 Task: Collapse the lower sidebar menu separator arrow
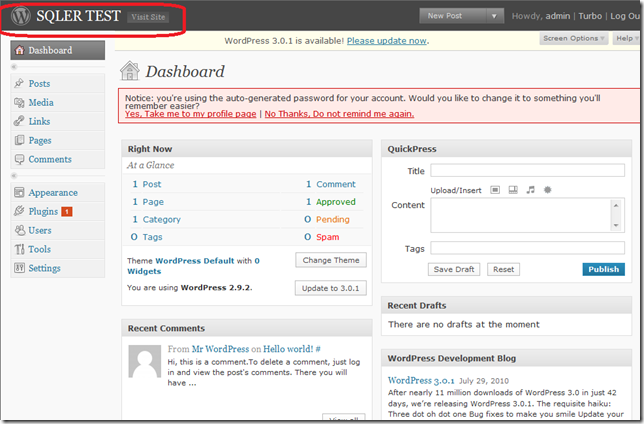(14, 175)
